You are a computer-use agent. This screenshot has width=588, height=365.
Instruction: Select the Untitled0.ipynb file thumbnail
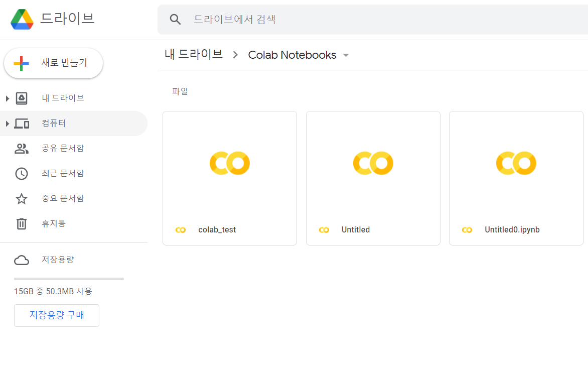pos(516,163)
